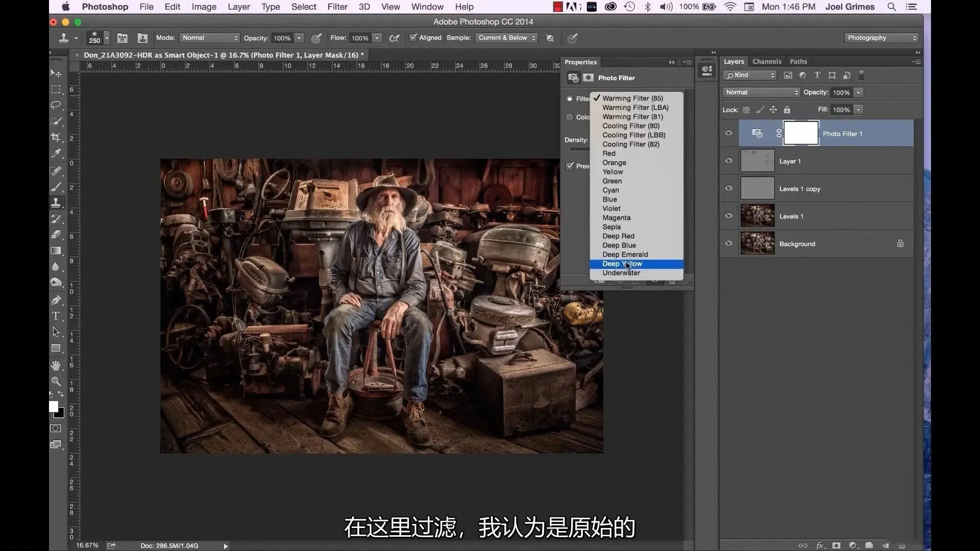
Task: Open the Filter menu
Action: tap(337, 7)
